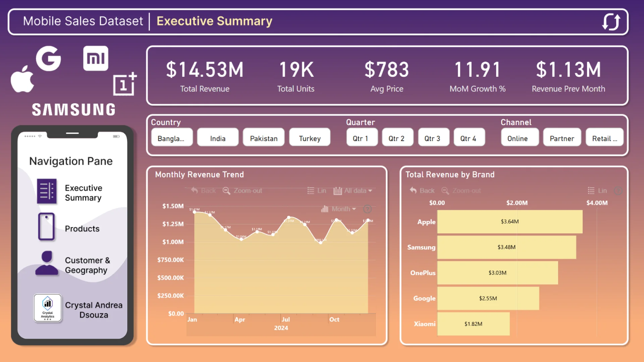Click the Jan label on the x-axis

click(192, 319)
